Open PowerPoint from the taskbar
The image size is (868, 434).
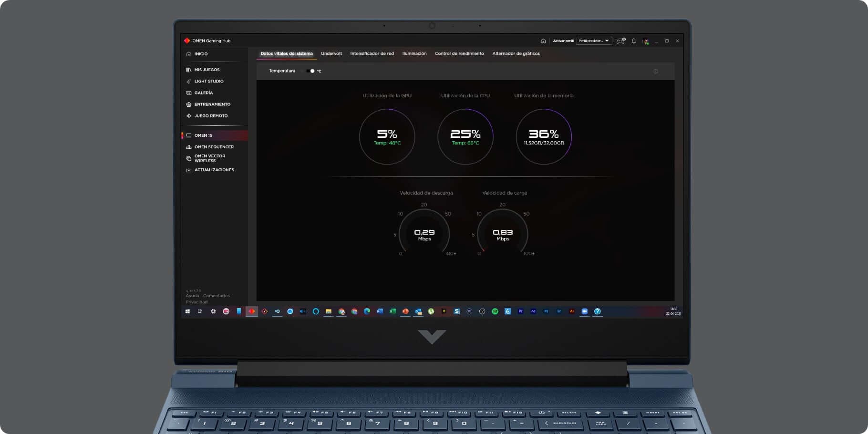(405, 311)
